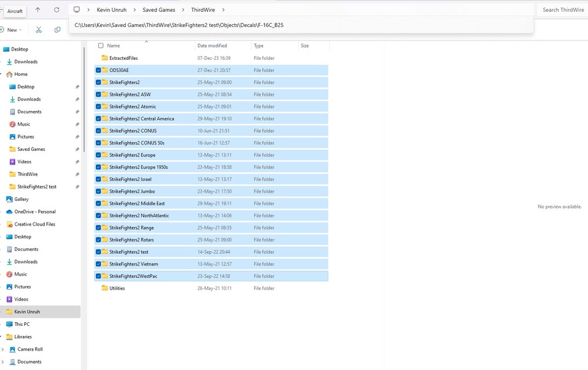Click Downloads arrow icon above Home
The image size is (588, 370).
(9, 62)
